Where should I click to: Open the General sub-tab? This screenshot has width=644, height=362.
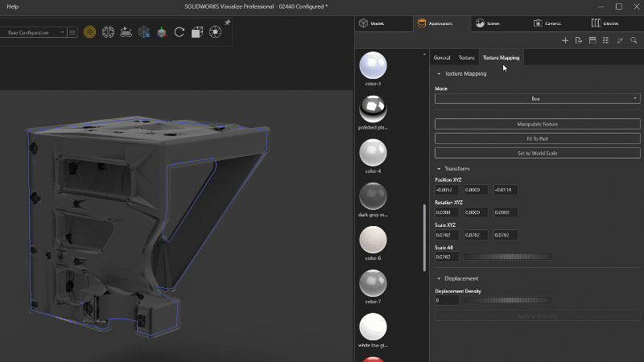[x=442, y=58]
